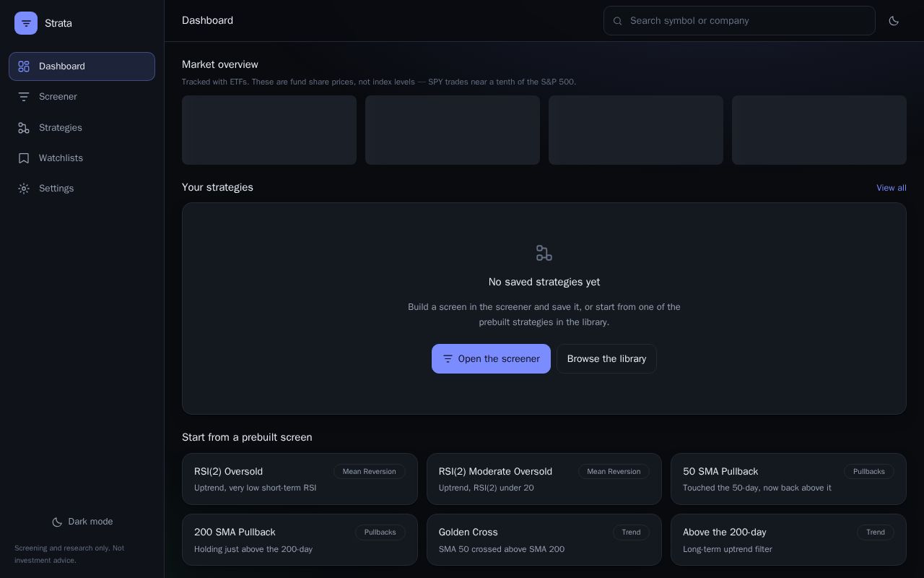Click Trend tag on Above the 200-day
924x578 pixels.
coord(876,532)
